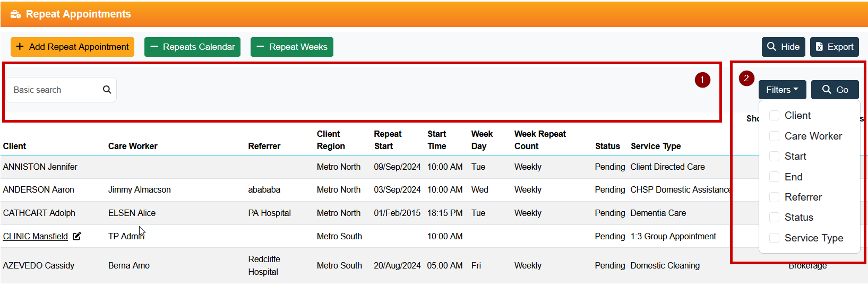Image resolution: width=868 pixels, height=286 pixels.
Task: Pick the End filter menu entry
Action: [793, 177]
